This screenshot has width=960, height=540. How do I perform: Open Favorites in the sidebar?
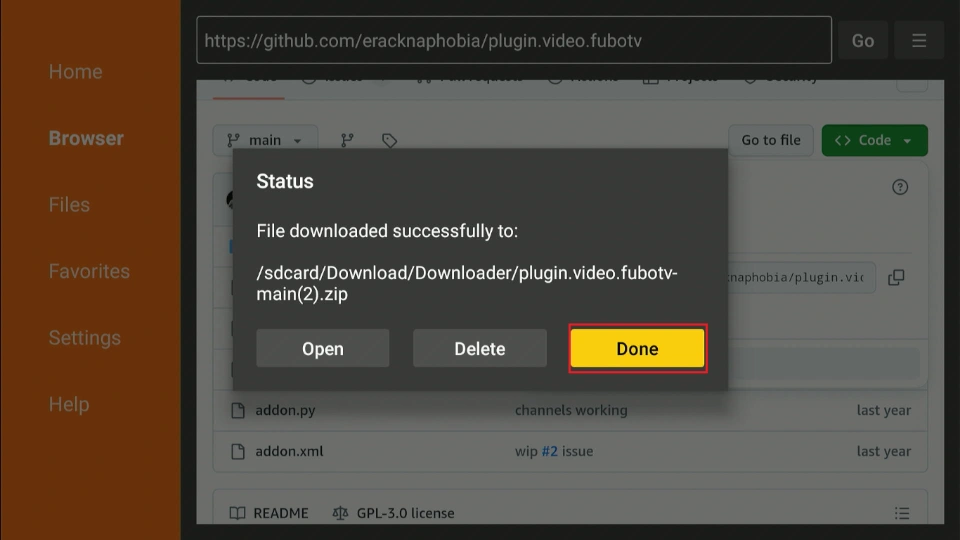89,271
